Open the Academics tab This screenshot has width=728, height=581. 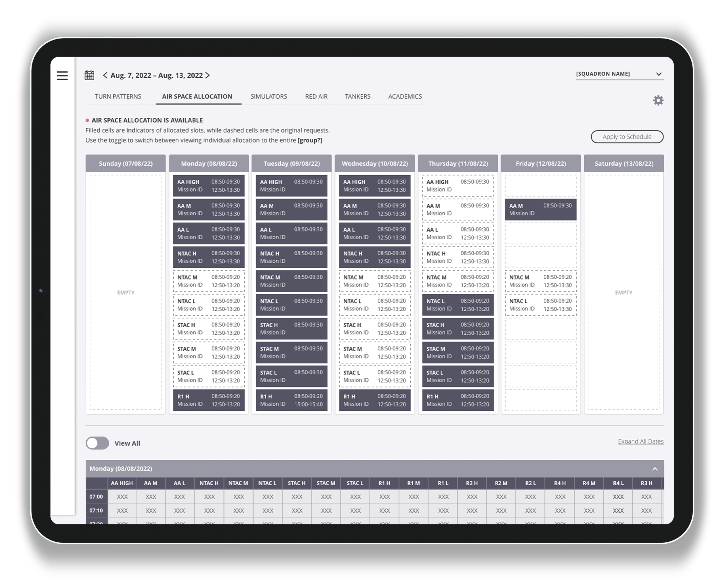click(404, 97)
